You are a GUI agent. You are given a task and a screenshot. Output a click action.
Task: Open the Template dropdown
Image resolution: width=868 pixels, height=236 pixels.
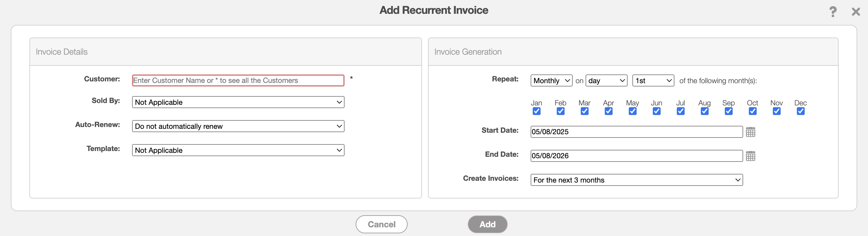point(238,150)
